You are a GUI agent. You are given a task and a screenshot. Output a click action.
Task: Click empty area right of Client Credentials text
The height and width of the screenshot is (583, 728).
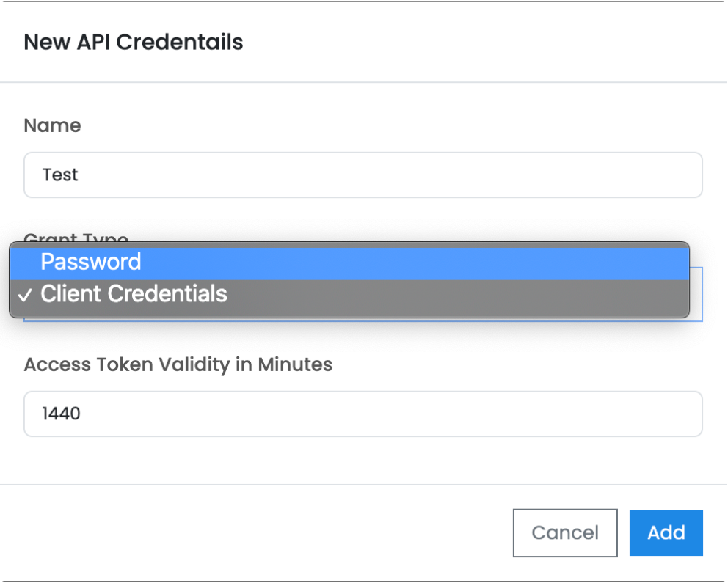tap(458, 294)
